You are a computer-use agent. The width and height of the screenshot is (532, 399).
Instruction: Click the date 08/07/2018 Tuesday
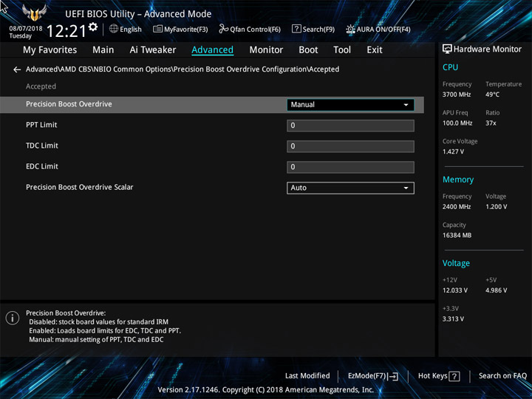click(x=25, y=33)
